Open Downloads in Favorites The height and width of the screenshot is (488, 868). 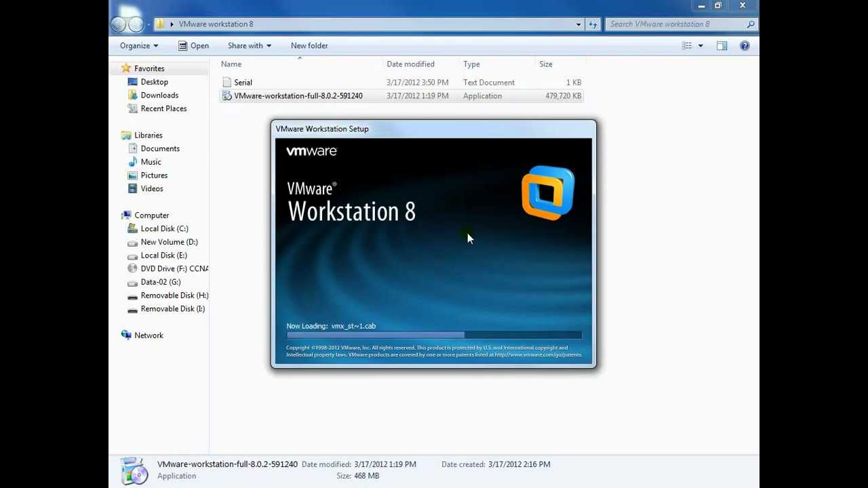pos(159,96)
